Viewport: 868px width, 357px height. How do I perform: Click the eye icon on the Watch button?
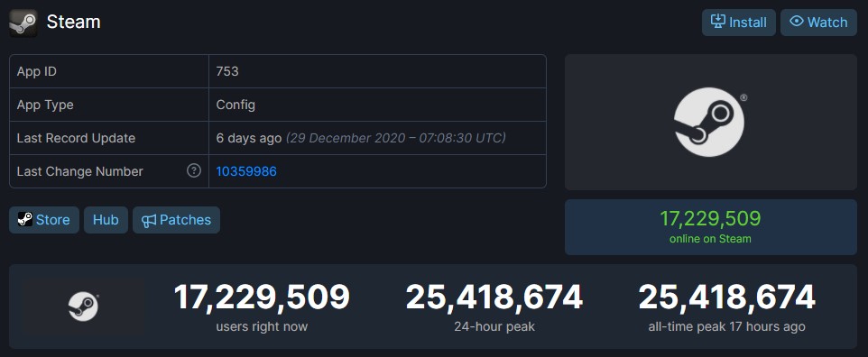coord(796,22)
